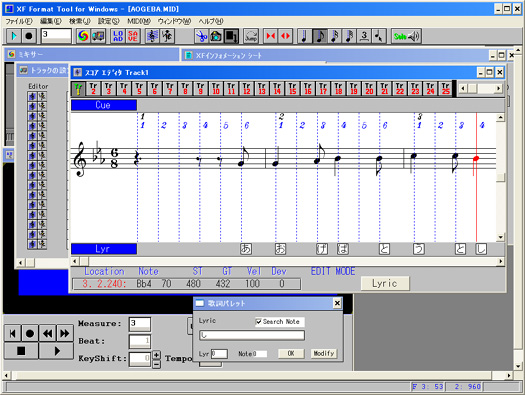
Task: Click OK in the lyric palette
Action: click(x=291, y=353)
